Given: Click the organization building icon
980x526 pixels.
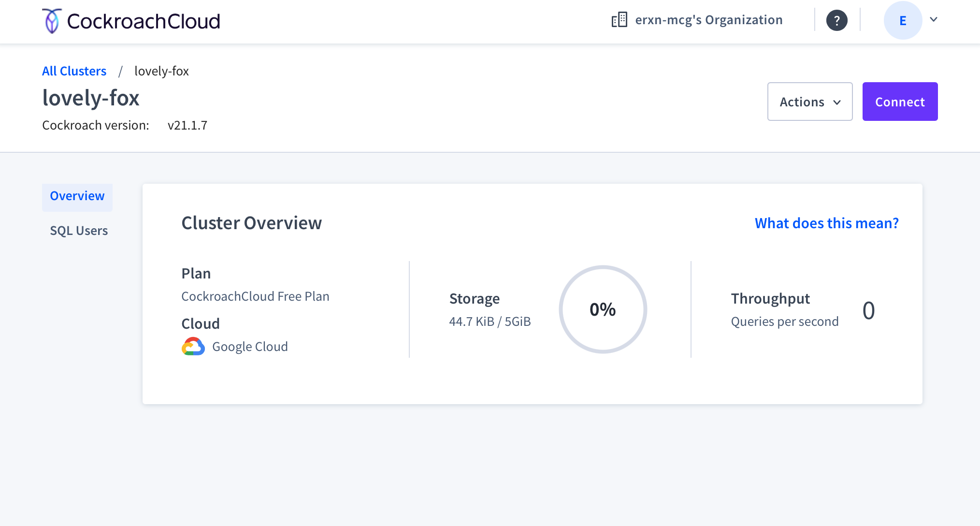Looking at the screenshot, I should [x=619, y=20].
